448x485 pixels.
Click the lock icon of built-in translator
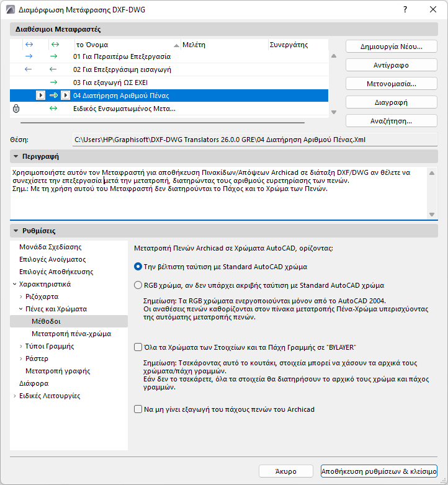[x=16, y=109]
